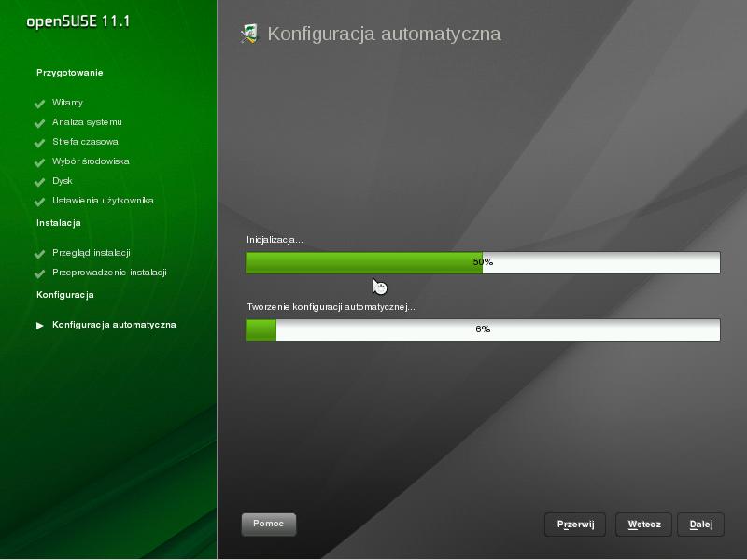Select the Konfiguracja automatyczna sidebar step
This screenshot has height=560, width=747.
114,325
